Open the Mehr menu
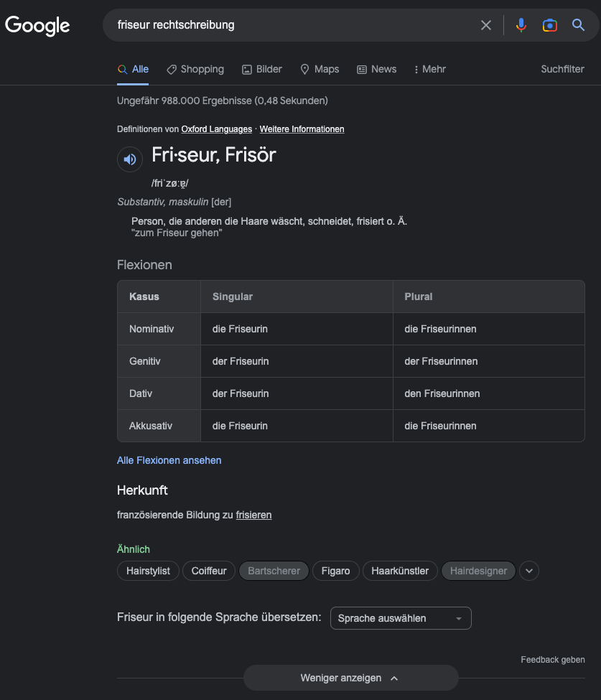This screenshot has width=601, height=700. click(x=430, y=69)
